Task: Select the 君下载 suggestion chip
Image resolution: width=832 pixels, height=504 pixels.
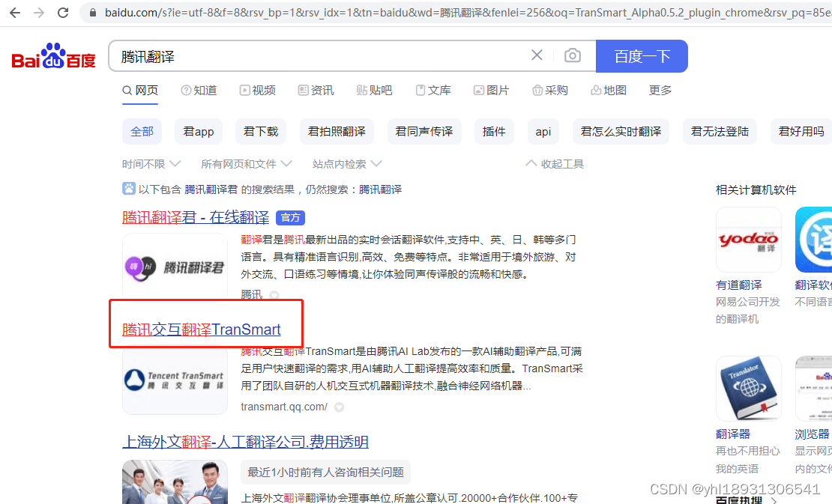Action: pos(261,132)
